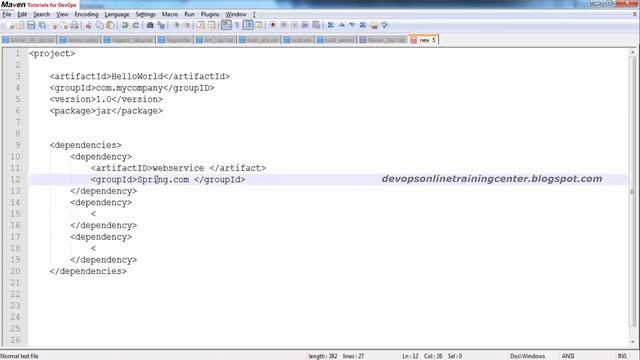Click the scrollbar up arrow
Screen dimensions: 640x360
633,52
